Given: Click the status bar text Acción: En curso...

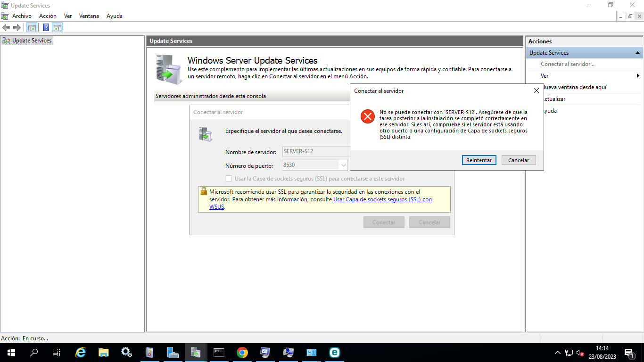Looking at the screenshot, I should pos(25,338).
